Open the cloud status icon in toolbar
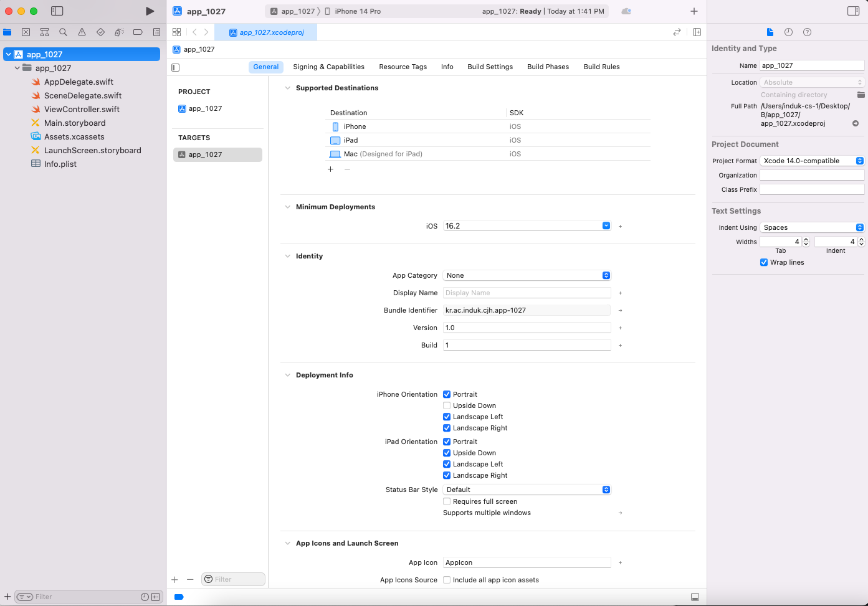This screenshot has height=606, width=868. point(626,11)
